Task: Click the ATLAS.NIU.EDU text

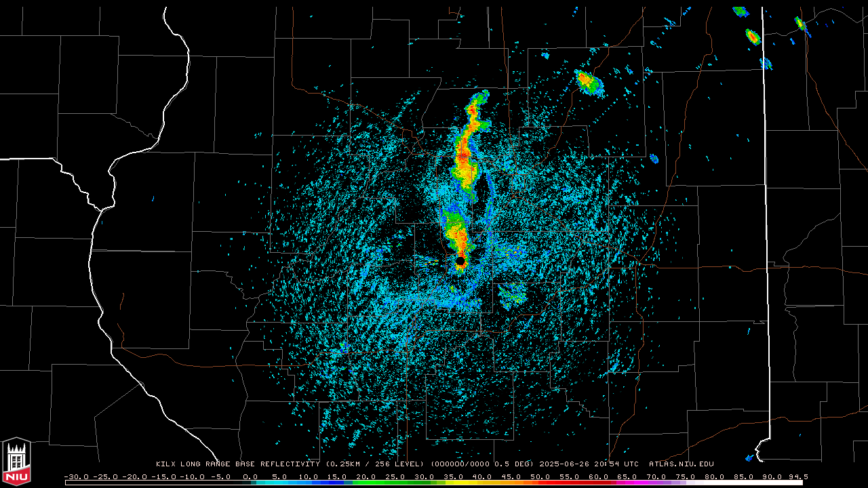Action: tap(682, 464)
